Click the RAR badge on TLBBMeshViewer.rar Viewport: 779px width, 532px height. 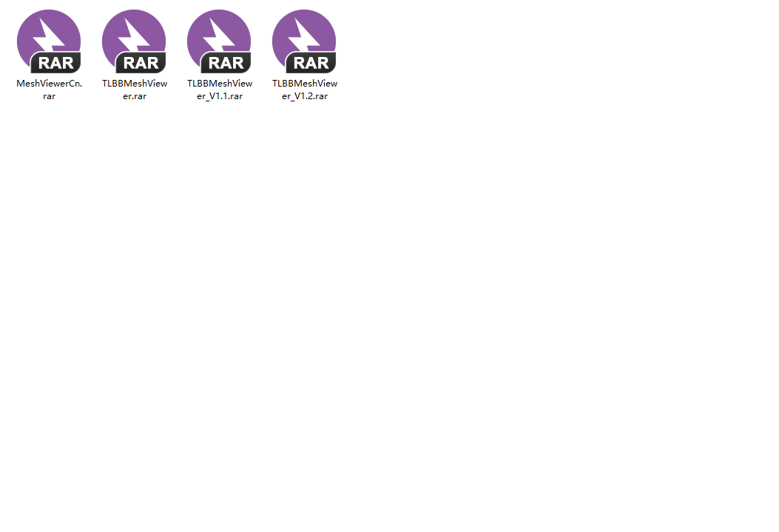[141, 63]
